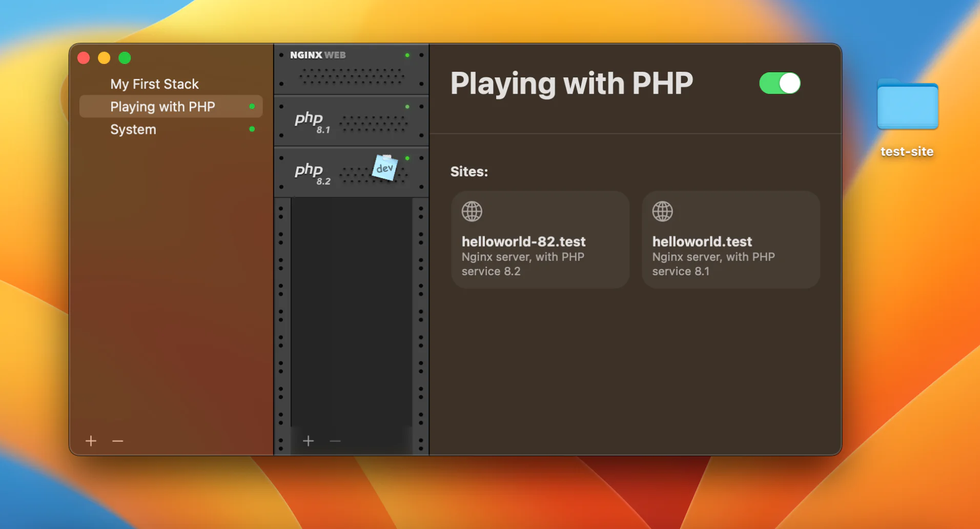Add a new service to the rack
This screenshot has width=980, height=529.
(x=308, y=441)
